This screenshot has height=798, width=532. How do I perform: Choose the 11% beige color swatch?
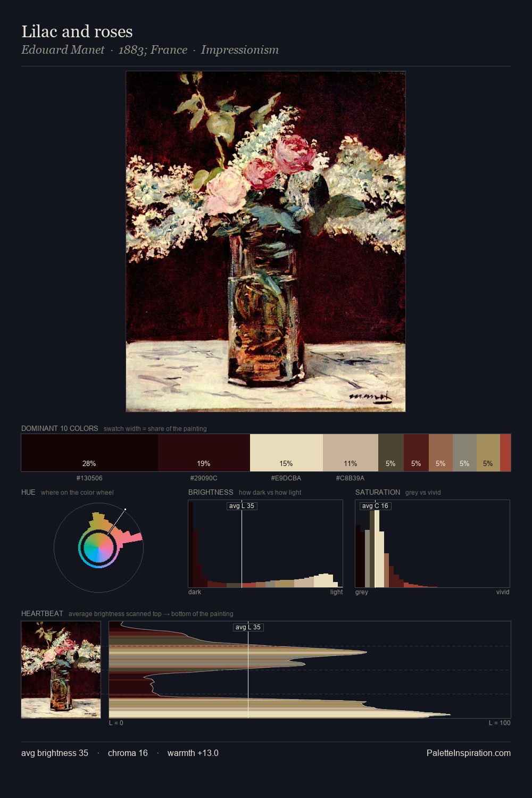[x=351, y=453]
